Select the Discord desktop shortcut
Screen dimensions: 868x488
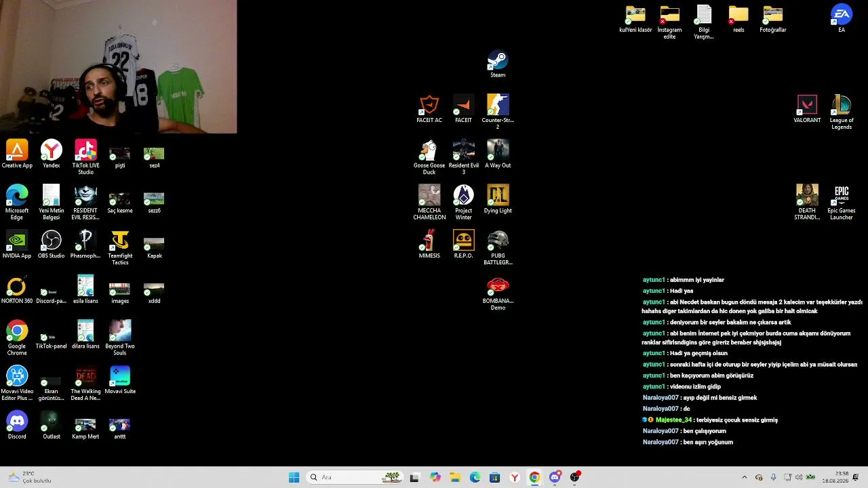point(17,425)
